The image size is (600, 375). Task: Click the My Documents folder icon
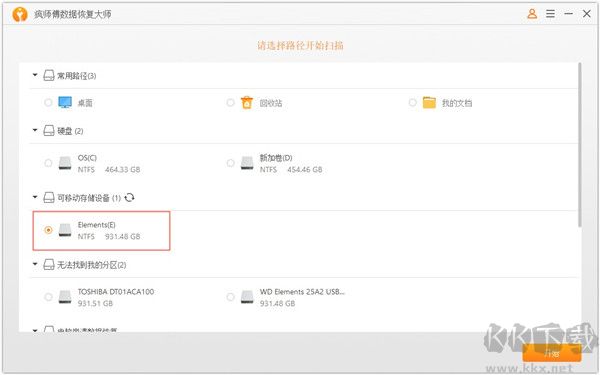click(429, 103)
